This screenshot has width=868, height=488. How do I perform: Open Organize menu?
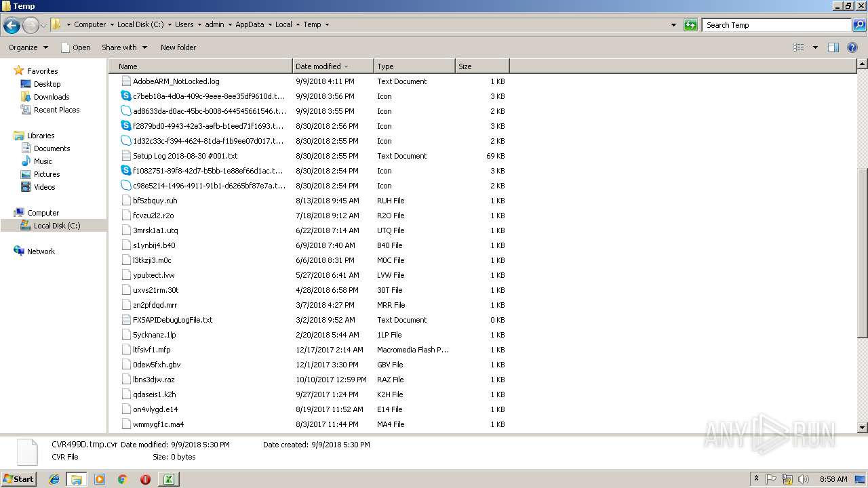tap(28, 47)
